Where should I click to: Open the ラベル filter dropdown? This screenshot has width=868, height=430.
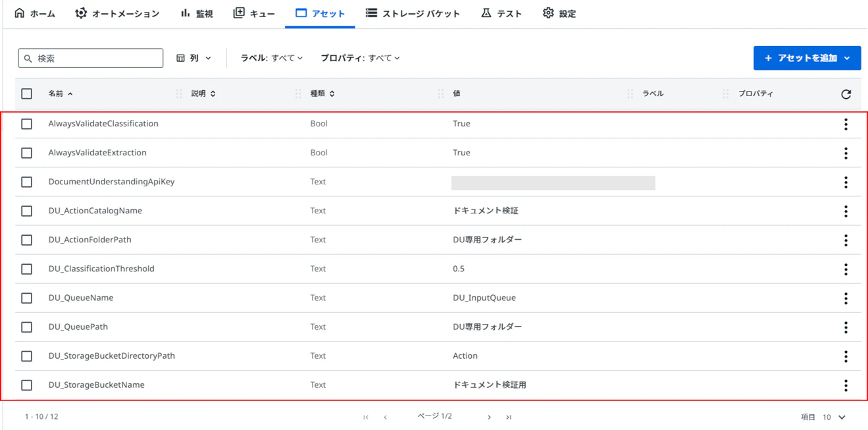[272, 58]
